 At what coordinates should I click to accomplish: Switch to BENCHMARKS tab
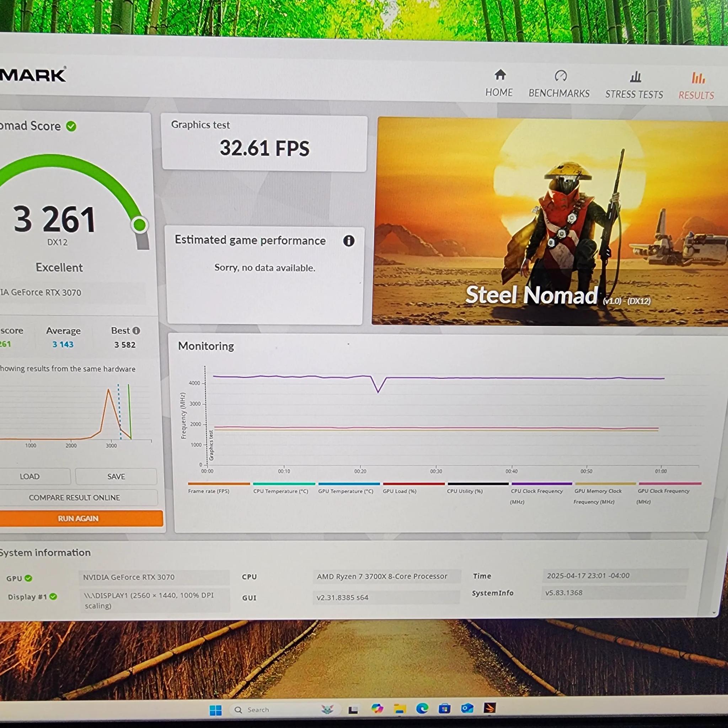click(x=559, y=84)
